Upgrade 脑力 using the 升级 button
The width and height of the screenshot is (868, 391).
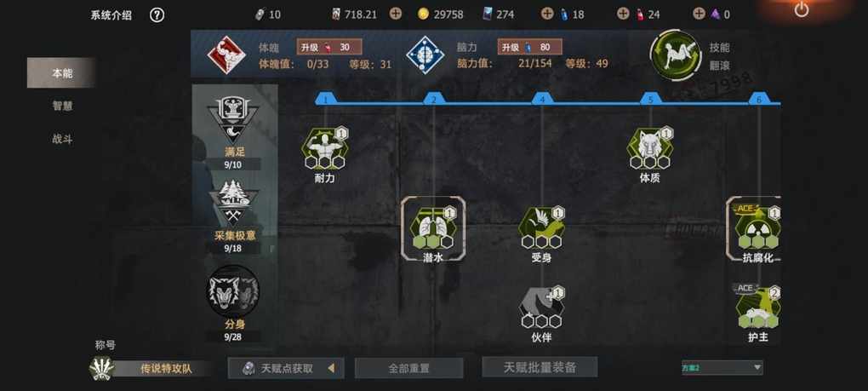point(530,47)
